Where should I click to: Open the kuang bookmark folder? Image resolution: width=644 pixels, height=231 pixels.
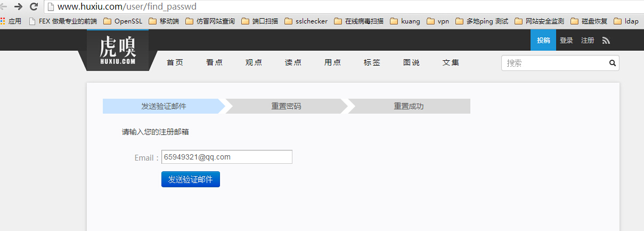point(405,21)
